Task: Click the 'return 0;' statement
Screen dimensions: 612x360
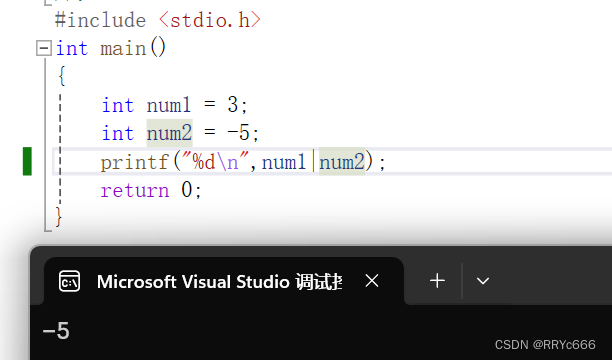Action: click(x=151, y=190)
